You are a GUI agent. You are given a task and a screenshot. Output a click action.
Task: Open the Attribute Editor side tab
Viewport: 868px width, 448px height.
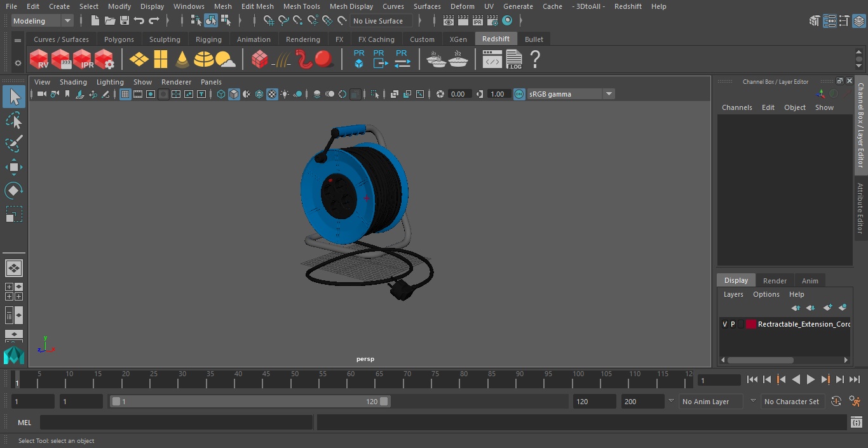(x=860, y=208)
